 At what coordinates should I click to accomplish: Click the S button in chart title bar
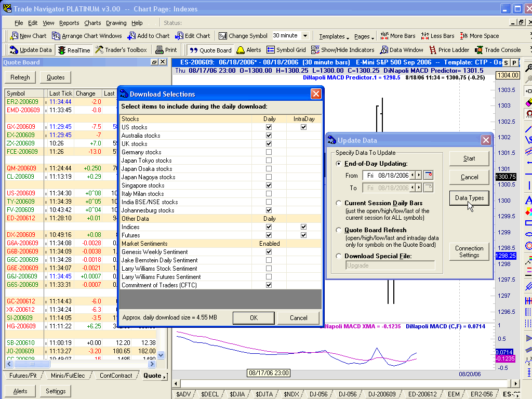pos(506,63)
